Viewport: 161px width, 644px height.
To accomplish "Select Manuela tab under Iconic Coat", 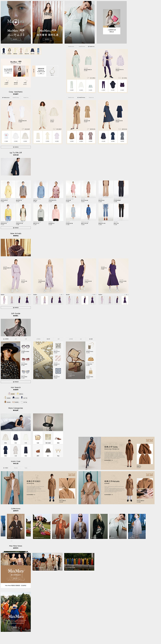I will (x=16, y=468).
